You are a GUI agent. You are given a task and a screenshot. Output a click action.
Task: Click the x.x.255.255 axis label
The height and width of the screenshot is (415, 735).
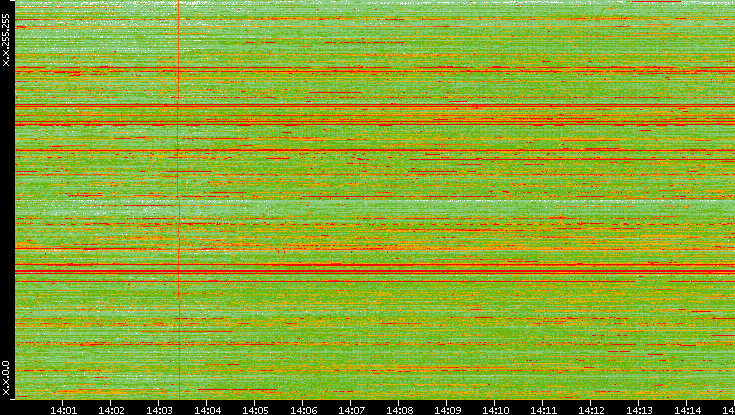pos(6,40)
